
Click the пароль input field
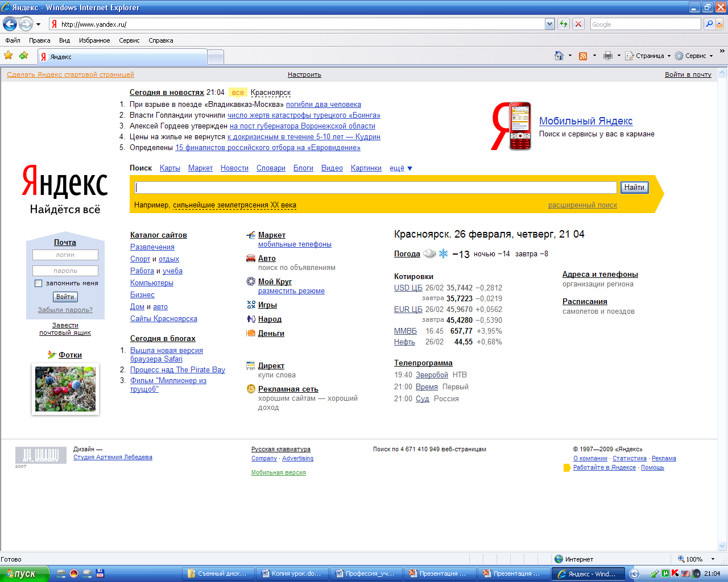(65, 271)
